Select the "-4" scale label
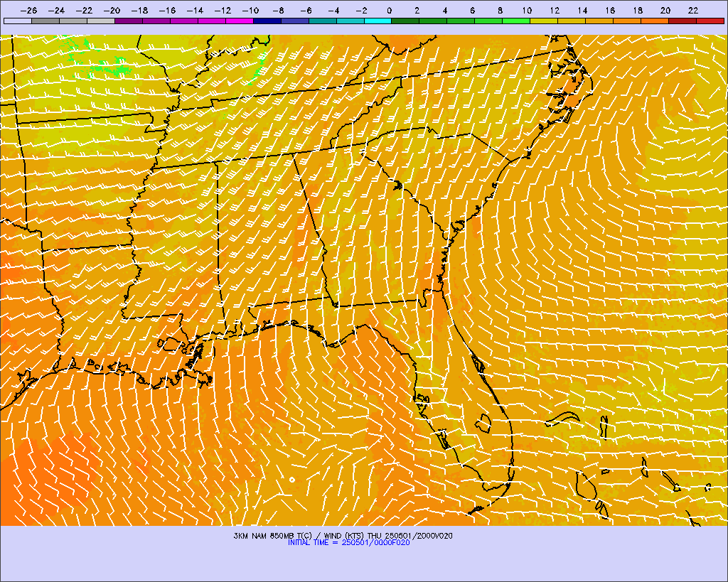The width and height of the screenshot is (728, 582). [x=334, y=11]
